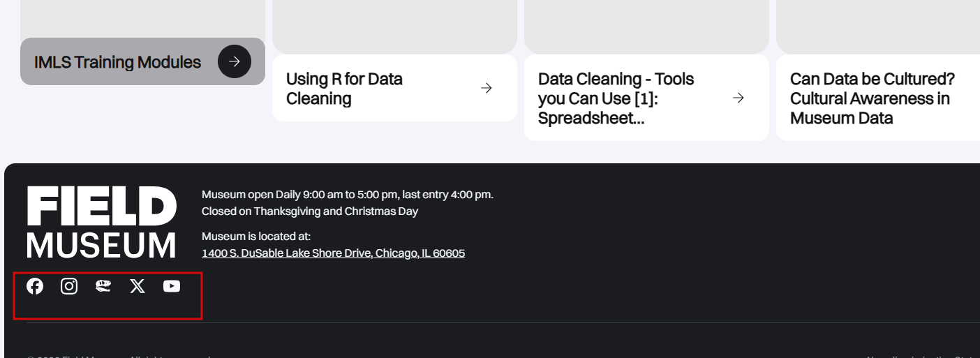This screenshot has height=358, width=980.
Task: Click the thumbnail above Can Data be Cultured
Action: tap(878, 27)
